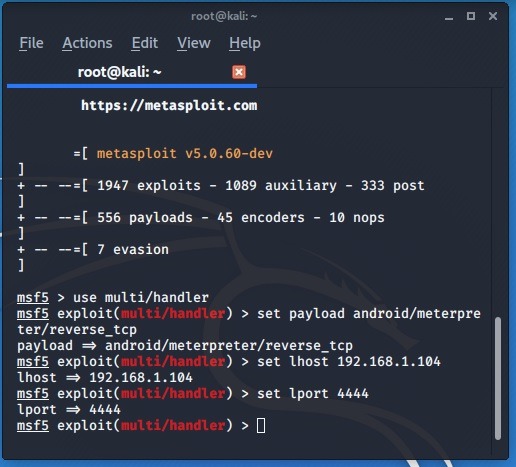Click the 'set lport 4444' command
The width and height of the screenshot is (516, 467).
click(x=313, y=394)
